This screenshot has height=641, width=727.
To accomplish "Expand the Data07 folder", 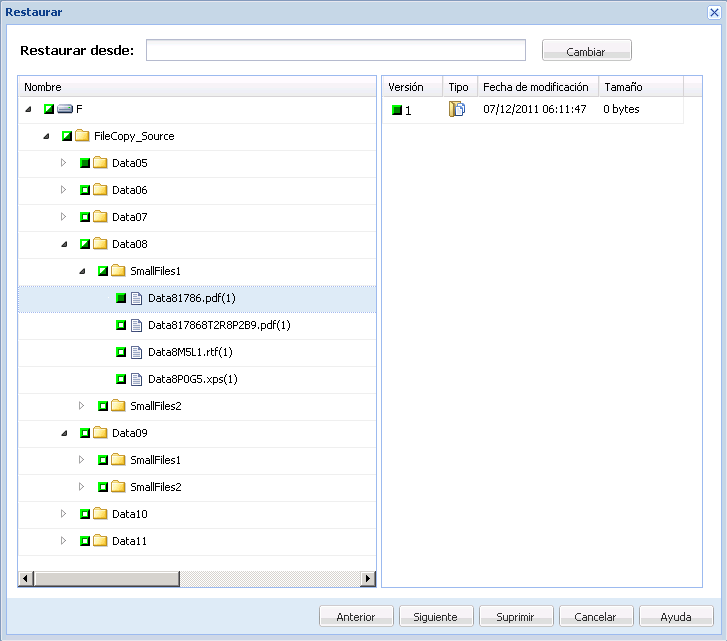I will click(64, 216).
